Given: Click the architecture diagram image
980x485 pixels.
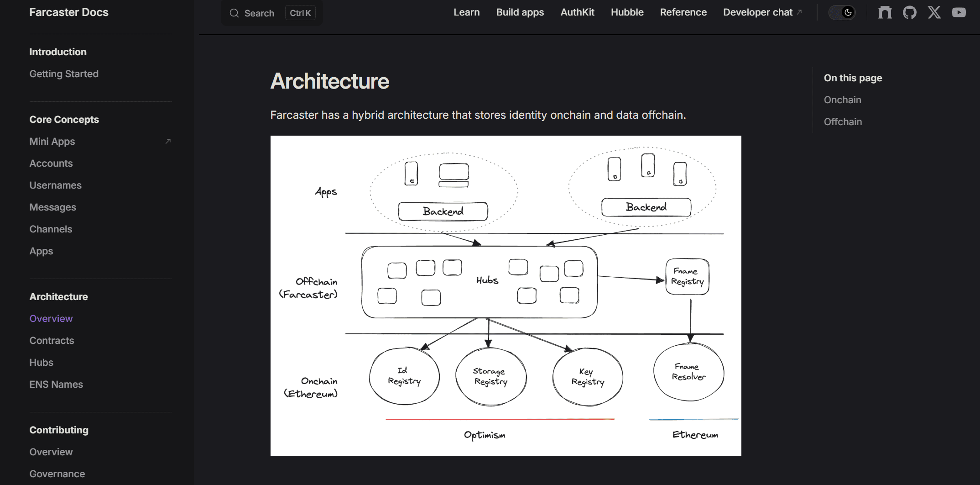Looking at the screenshot, I should click(x=506, y=295).
